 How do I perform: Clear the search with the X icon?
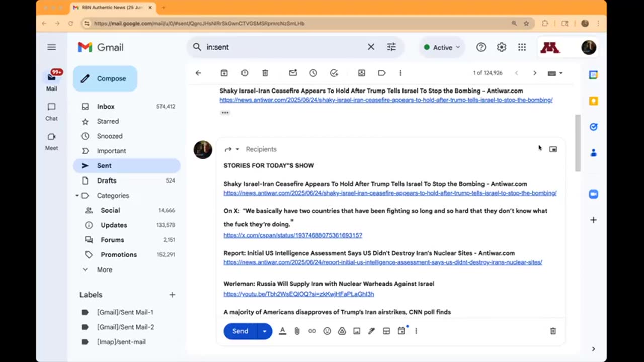[x=371, y=47]
